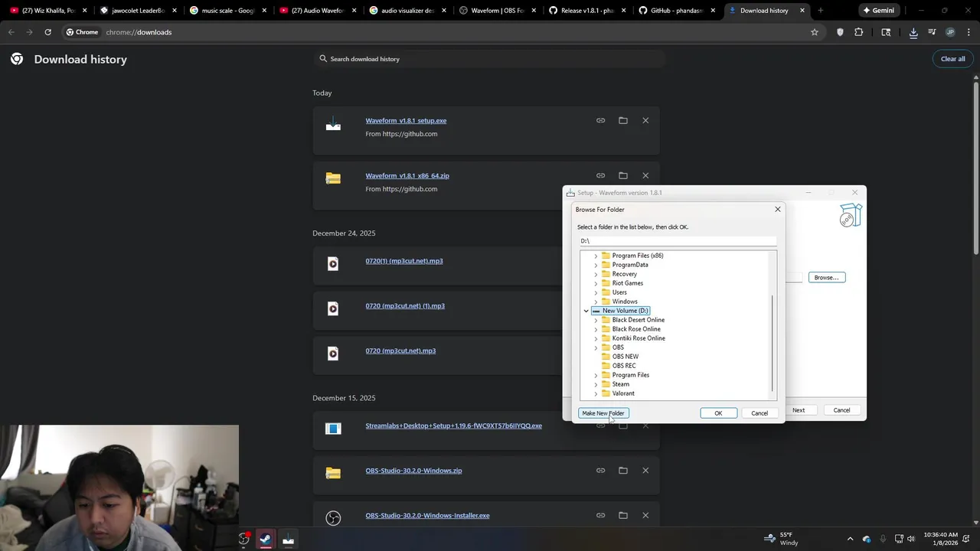Image resolution: width=980 pixels, height=551 pixels.
Task: Open Chrome three-dot menu
Action: [968, 32]
